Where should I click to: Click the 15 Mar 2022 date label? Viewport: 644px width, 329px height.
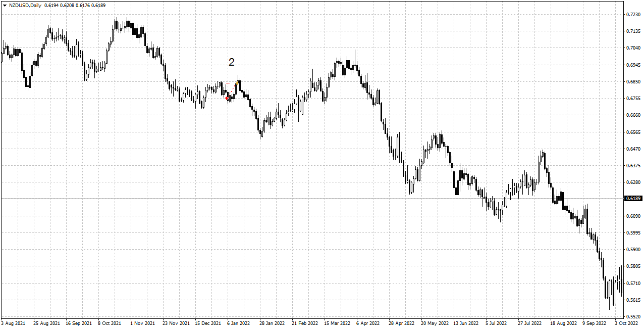[338, 322]
